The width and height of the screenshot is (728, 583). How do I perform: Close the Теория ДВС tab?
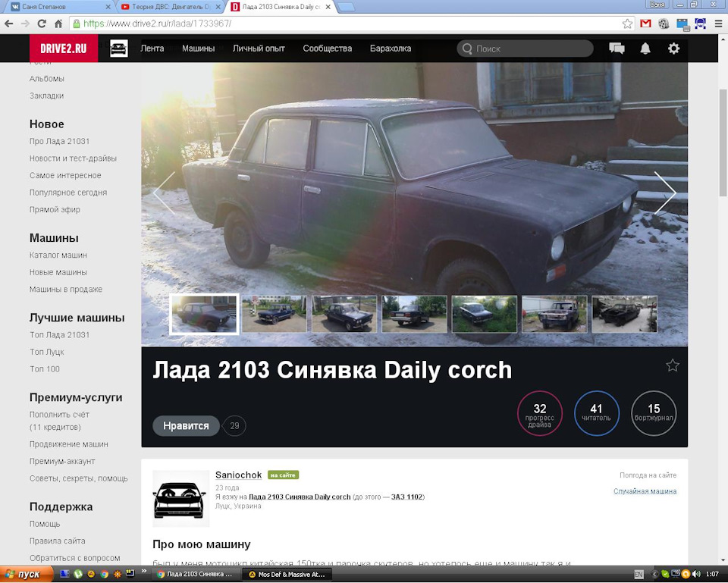pos(218,7)
